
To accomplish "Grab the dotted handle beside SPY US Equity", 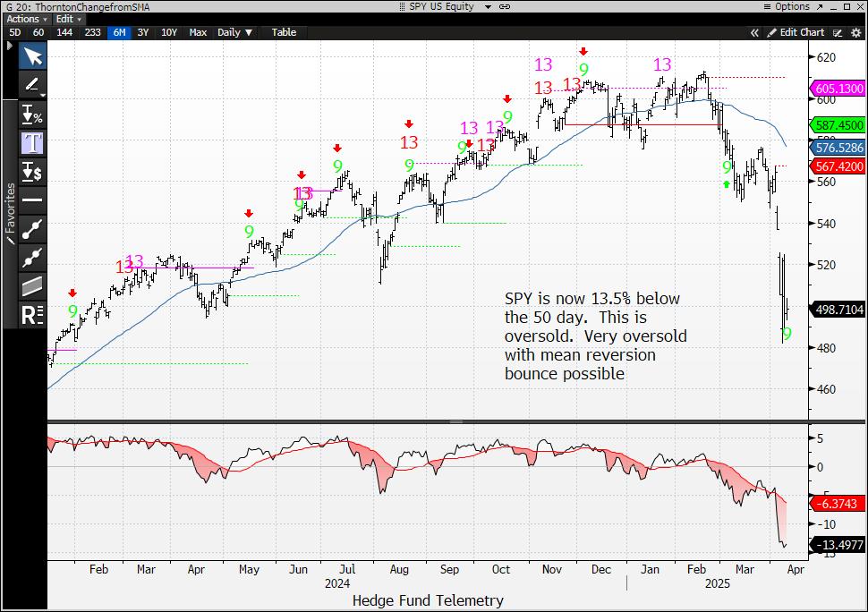I will coord(403,6).
